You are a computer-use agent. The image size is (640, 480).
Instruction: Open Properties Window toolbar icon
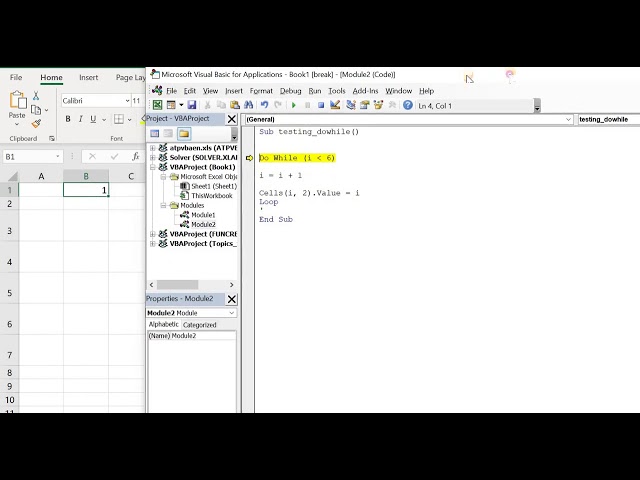364,105
